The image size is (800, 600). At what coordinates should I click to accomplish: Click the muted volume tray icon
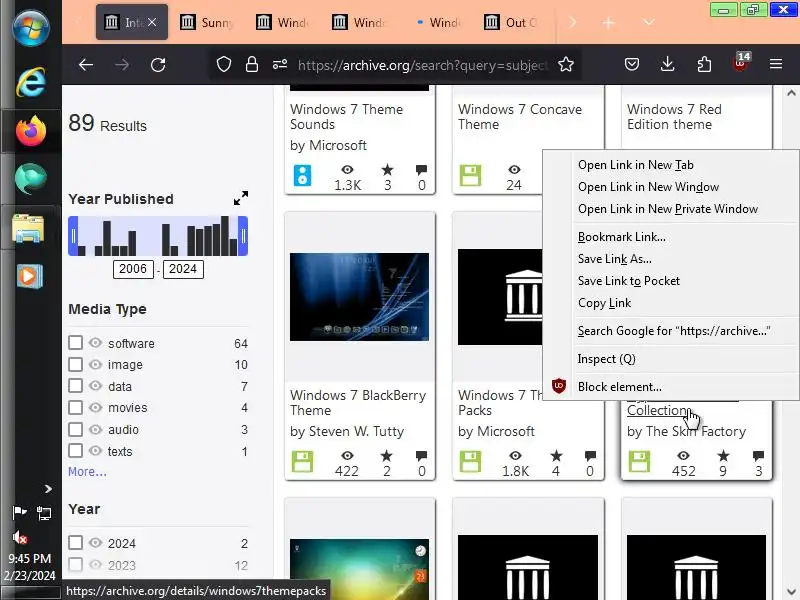click(x=19, y=537)
